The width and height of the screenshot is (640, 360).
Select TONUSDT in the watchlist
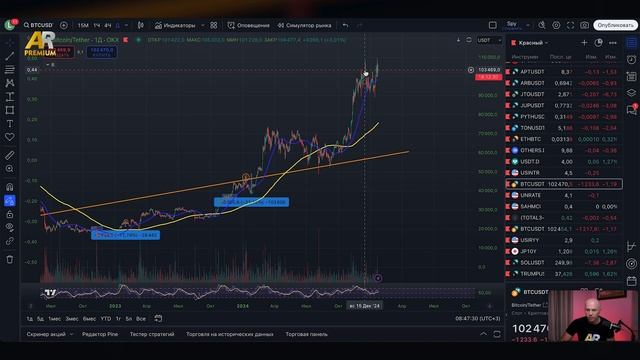click(564, 128)
